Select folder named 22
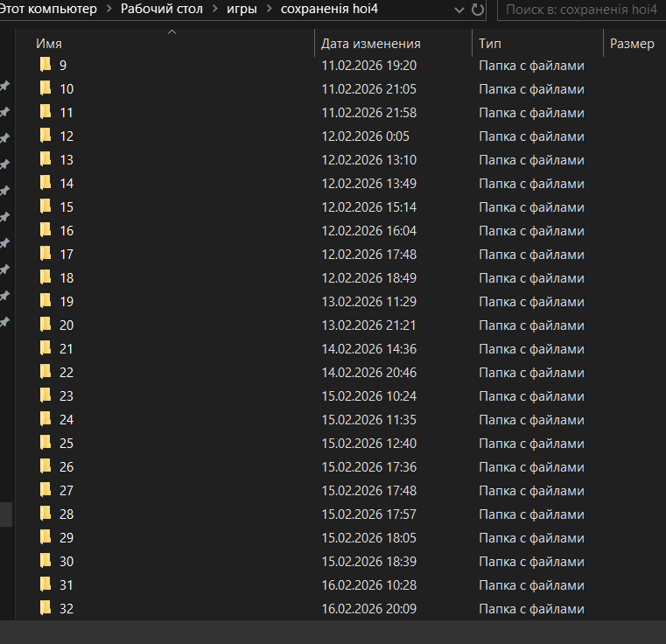666x644 pixels. pos(67,372)
